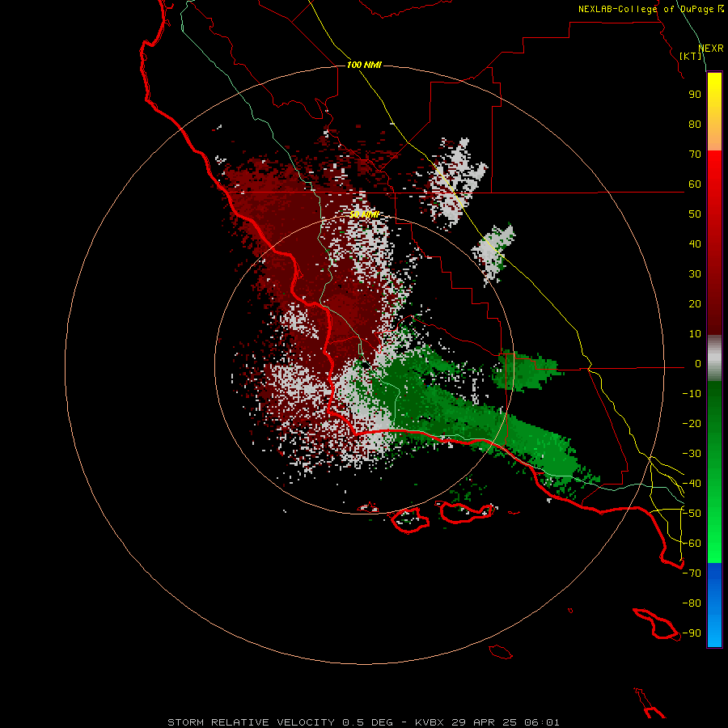
Task: Click the -90 value on the color scale
Action: click(692, 633)
